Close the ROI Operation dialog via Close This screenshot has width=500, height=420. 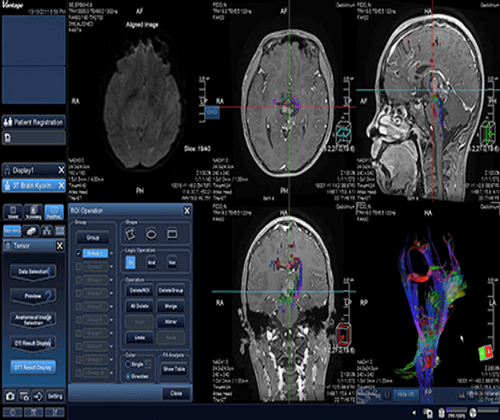(176, 393)
